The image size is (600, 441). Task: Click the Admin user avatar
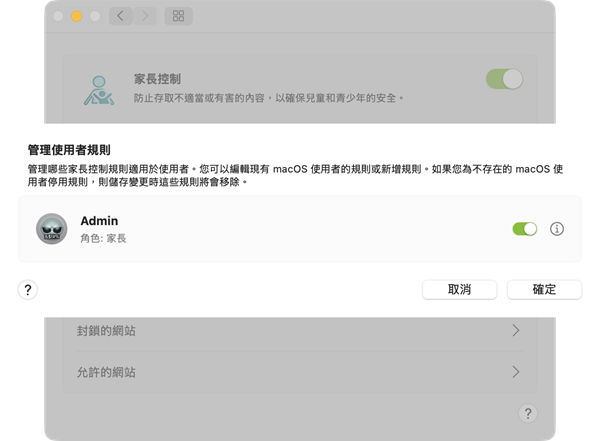pyautogui.click(x=52, y=229)
